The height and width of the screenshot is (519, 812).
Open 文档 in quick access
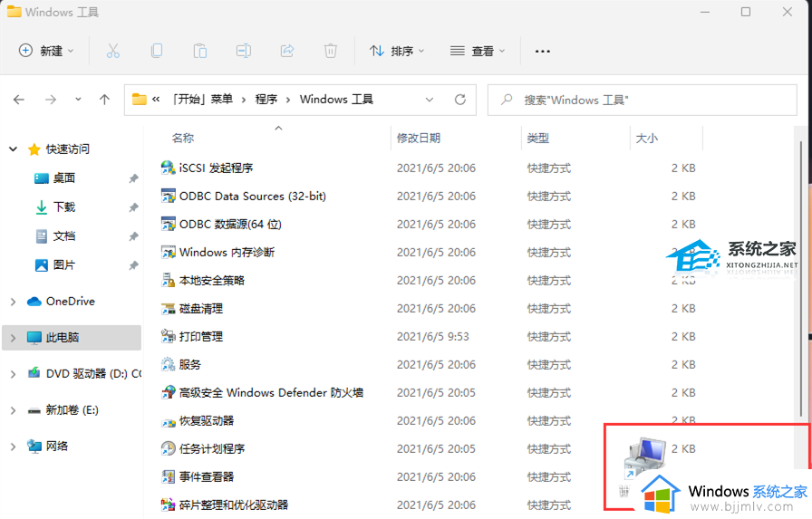tap(64, 236)
